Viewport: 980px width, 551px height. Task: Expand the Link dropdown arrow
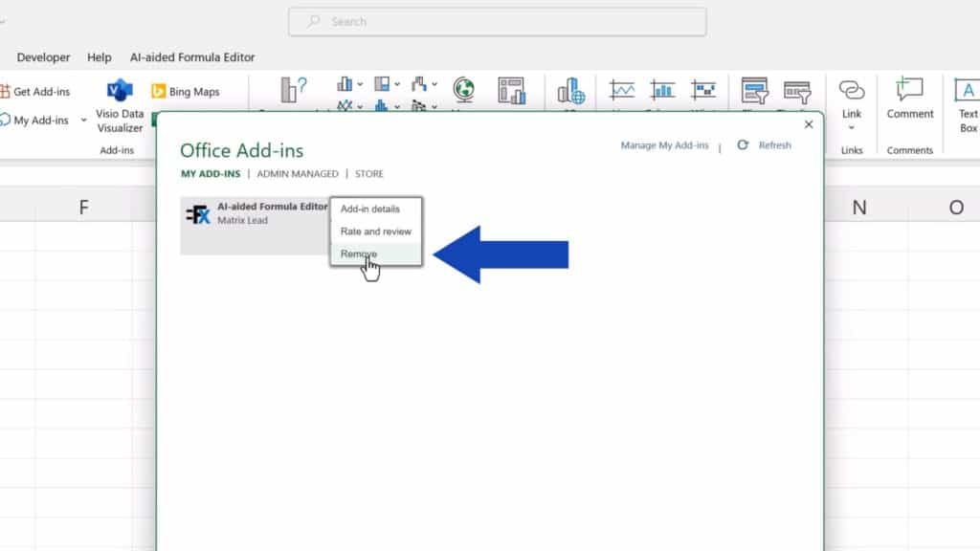[x=851, y=128]
